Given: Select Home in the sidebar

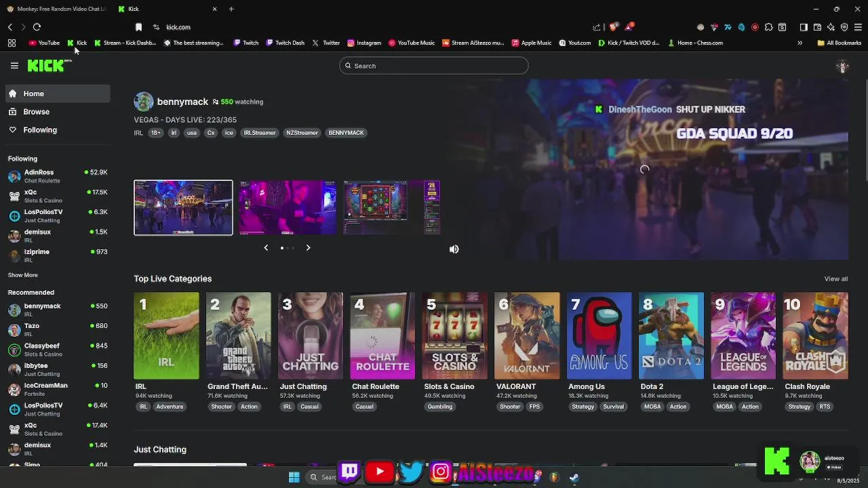Looking at the screenshot, I should (x=58, y=94).
